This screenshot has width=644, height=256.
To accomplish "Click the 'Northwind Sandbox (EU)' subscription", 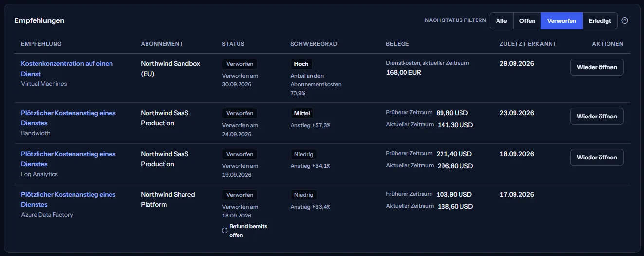I will tap(170, 69).
